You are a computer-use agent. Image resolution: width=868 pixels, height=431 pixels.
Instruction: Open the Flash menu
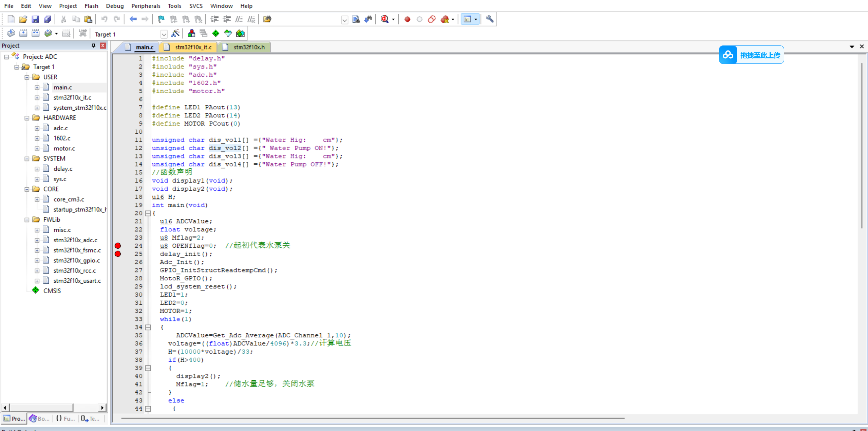tap(91, 6)
